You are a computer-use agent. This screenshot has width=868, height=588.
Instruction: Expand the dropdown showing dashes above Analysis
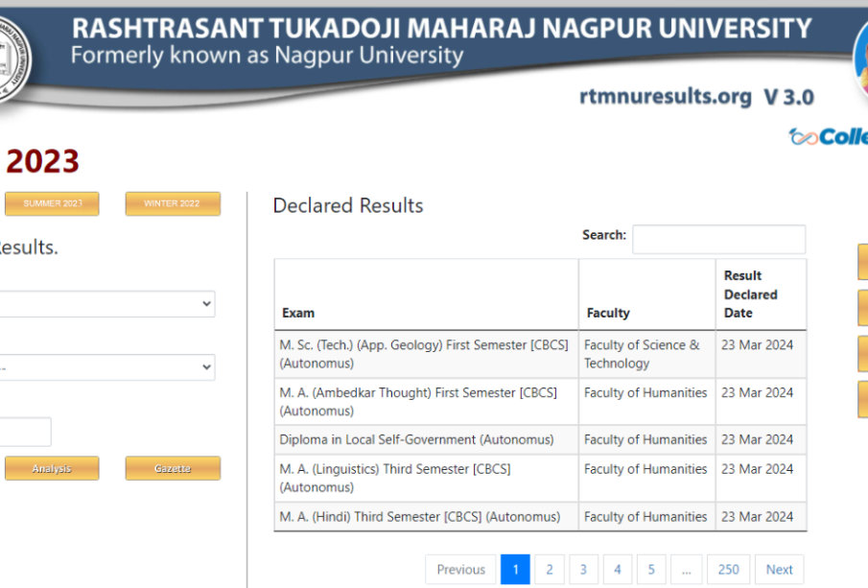pyautogui.click(x=107, y=367)
